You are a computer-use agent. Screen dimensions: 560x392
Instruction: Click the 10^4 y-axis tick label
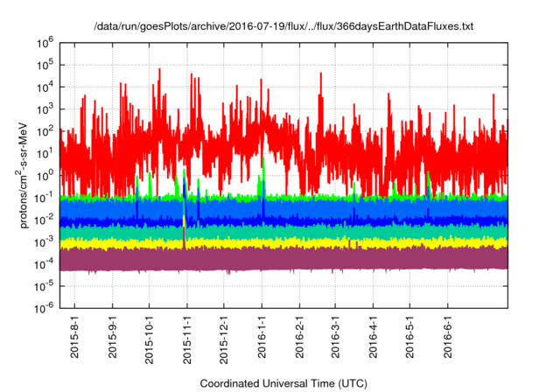[x=45, y=87]
